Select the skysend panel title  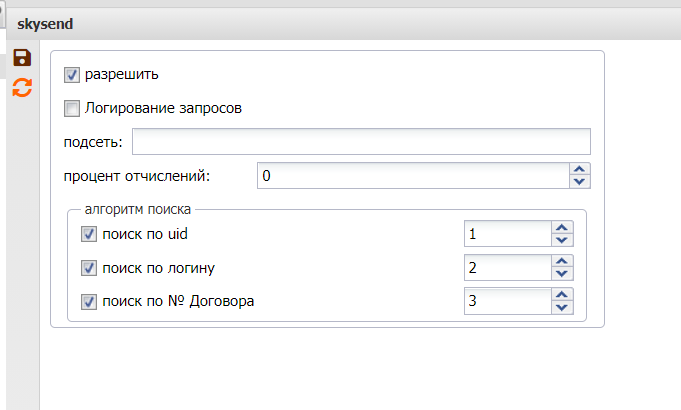(44, 22)
